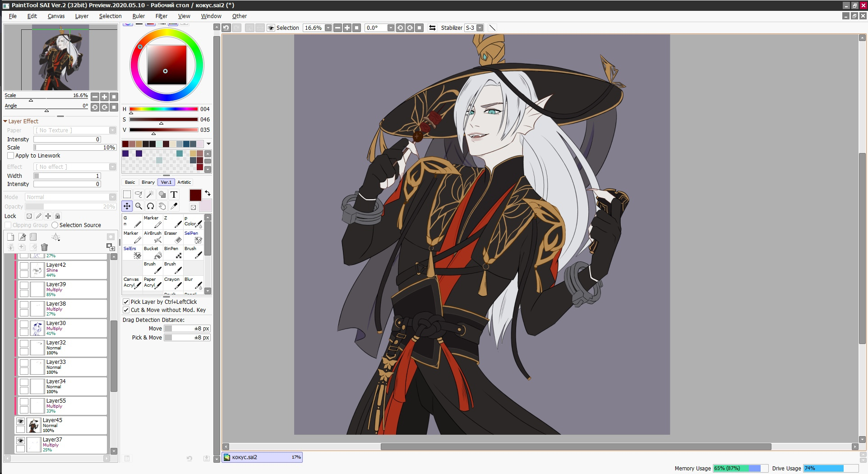Select the Text tool
868x474 pixels.
pos(174,195)
